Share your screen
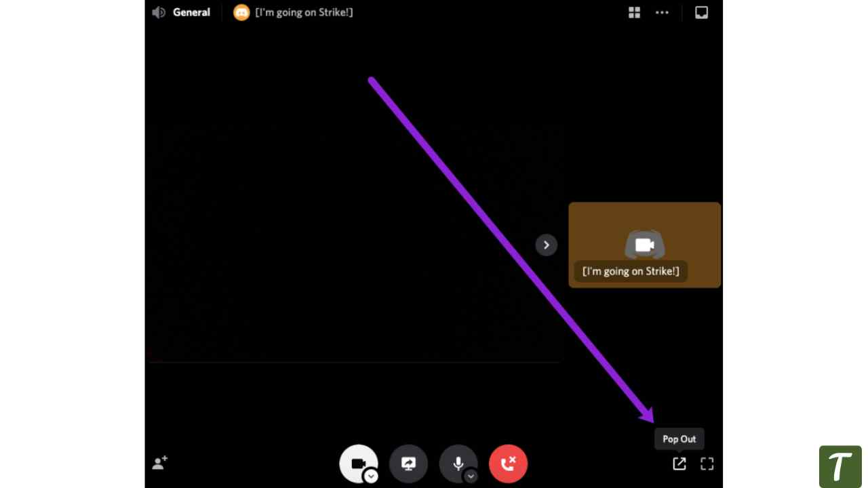The width and height of the screenshot is (868, 488). point(408,464)
